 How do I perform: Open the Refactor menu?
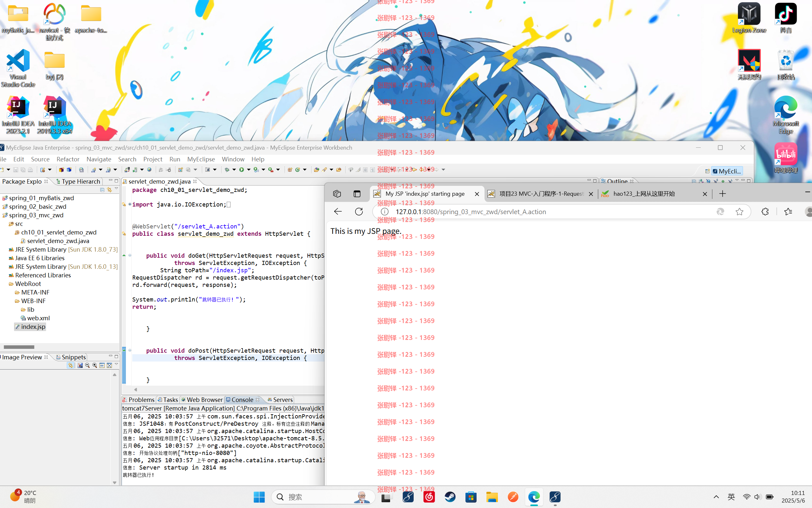click(68, 159)
